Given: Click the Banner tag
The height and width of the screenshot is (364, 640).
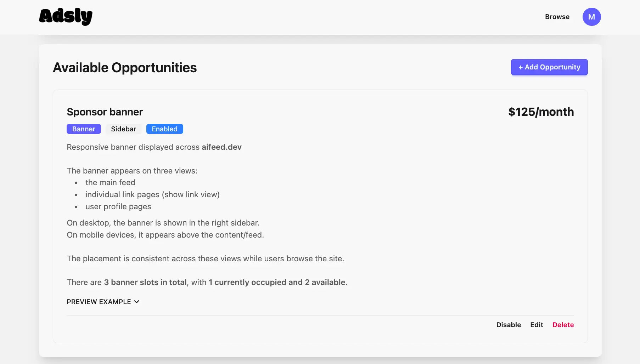Looking at the screenshot, I should click(84, 129).
